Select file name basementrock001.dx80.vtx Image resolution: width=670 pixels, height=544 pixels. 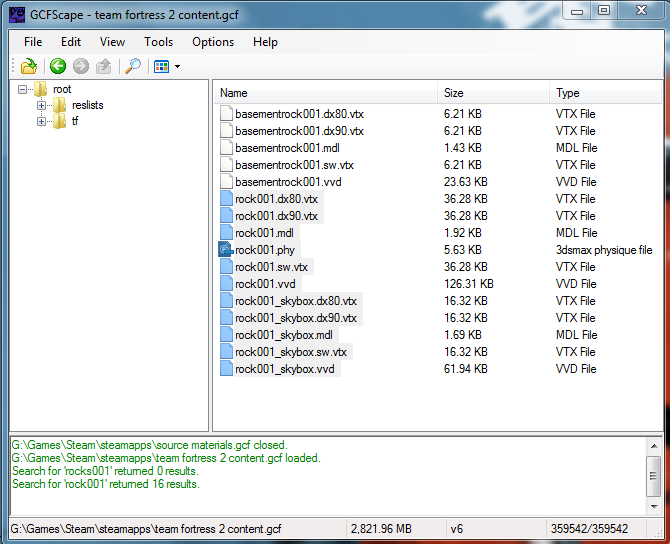click(300, 114)
